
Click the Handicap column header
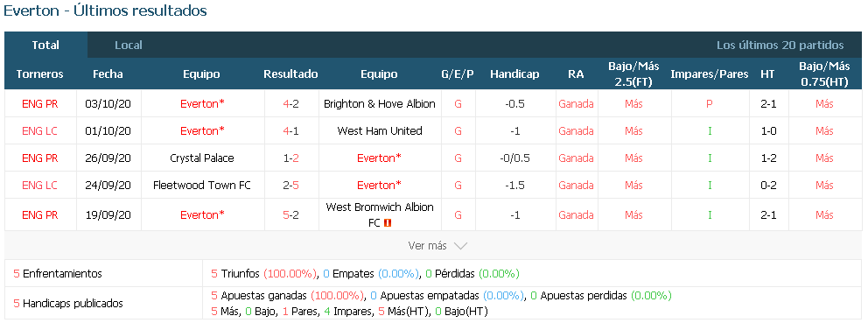point(514,74)
